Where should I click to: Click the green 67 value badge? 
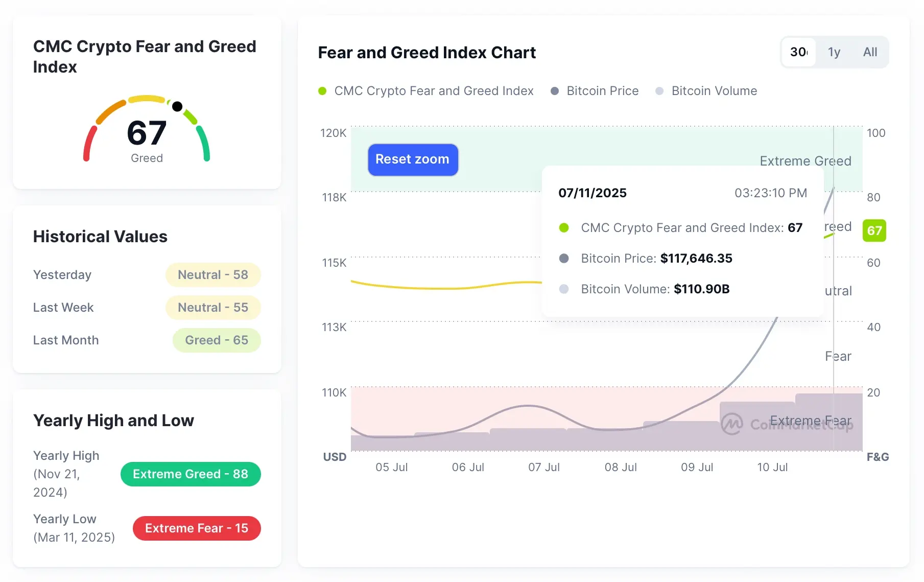tap(874, 230)
